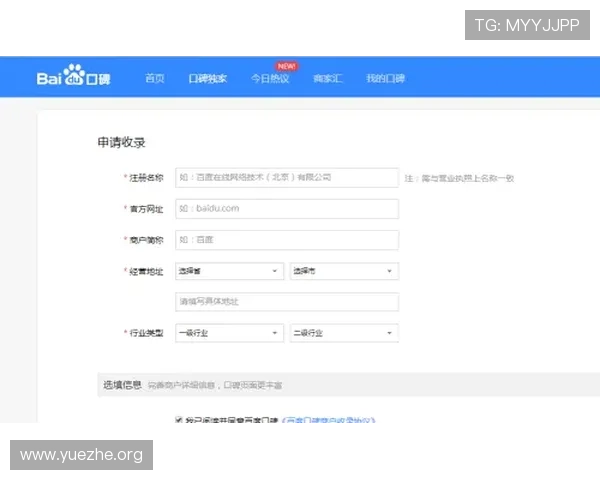The image size is (600, 480).
Task: Open the 商家汇 nav item
Action: (x=328, y=78)
